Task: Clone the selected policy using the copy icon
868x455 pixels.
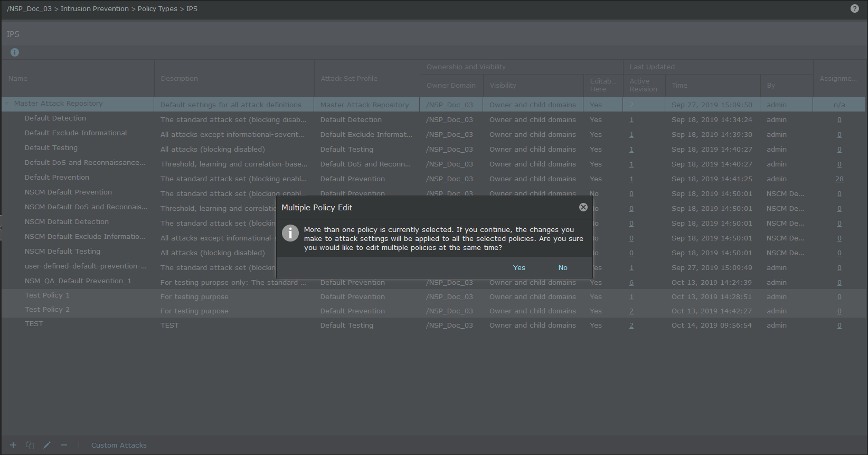Action: tap(30, 445)
